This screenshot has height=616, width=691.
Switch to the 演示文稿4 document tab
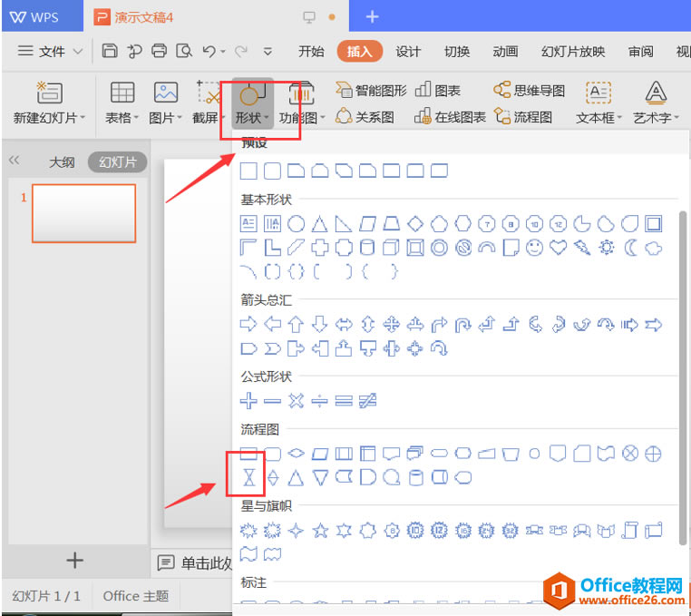click(x=216, y=16)
